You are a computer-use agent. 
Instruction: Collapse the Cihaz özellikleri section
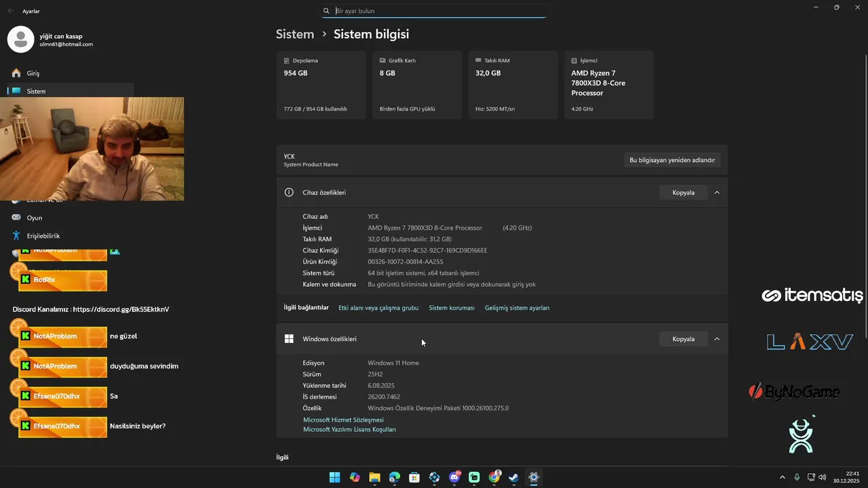[717, 192]
